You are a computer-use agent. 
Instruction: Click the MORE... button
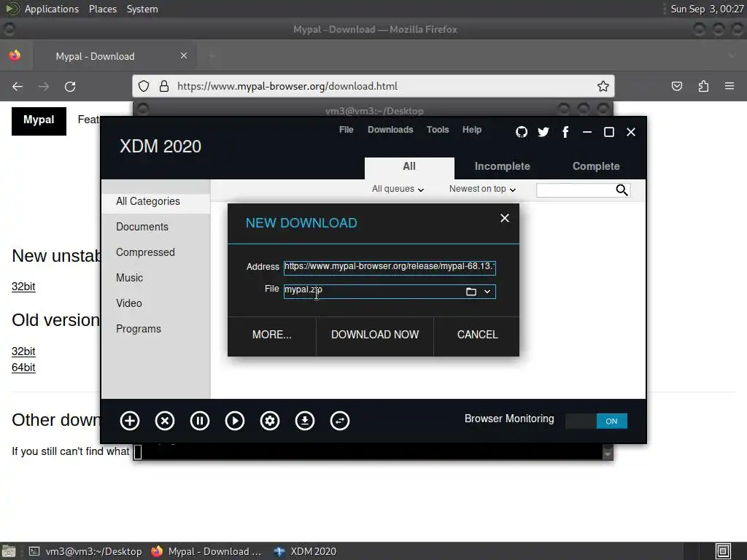(x=272, y=335)
